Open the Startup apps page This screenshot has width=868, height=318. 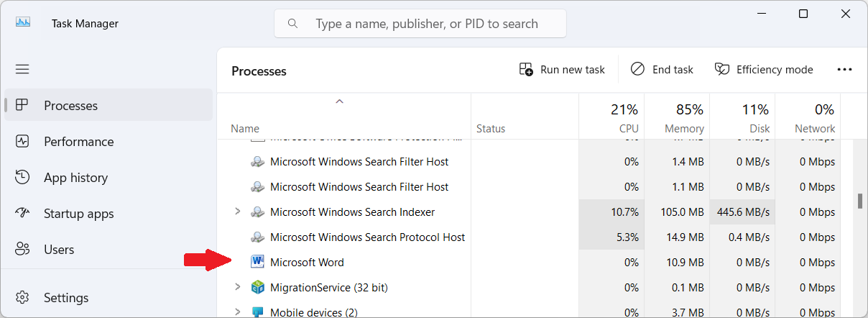[x=108, y=213]
